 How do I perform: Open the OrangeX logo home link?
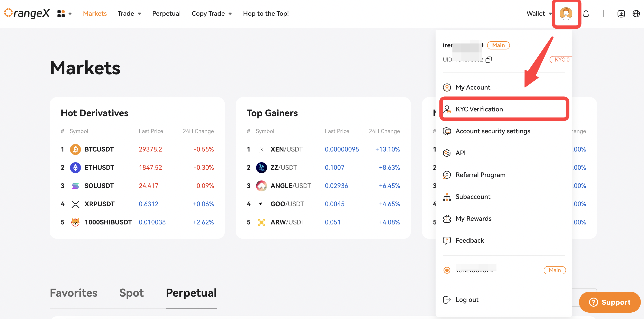[27, 13]
